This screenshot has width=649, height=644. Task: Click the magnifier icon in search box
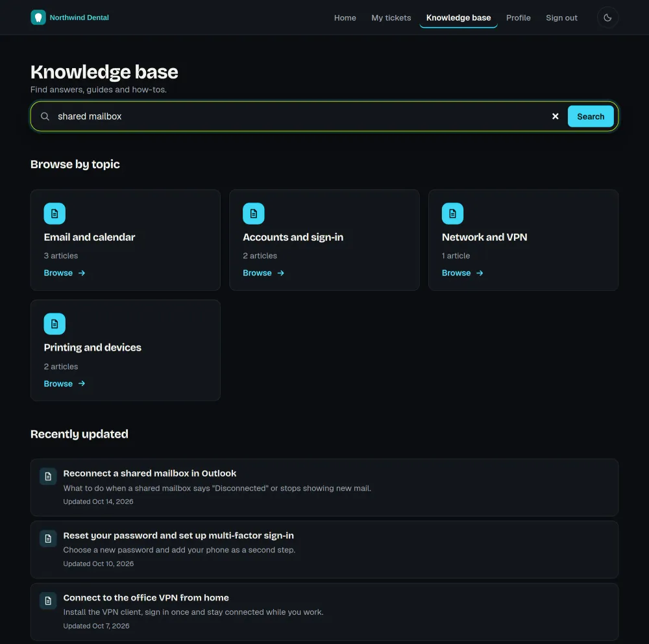45,116
